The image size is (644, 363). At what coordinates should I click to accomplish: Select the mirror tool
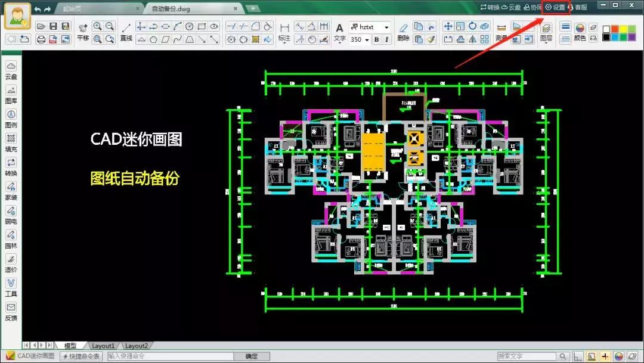(x=472, y=39)
